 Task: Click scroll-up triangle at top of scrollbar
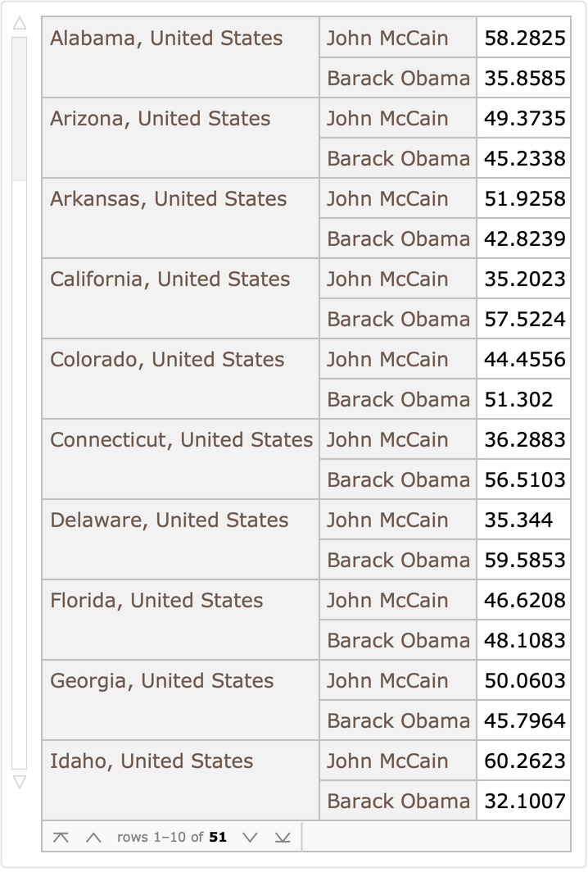(x=20, y=24)
